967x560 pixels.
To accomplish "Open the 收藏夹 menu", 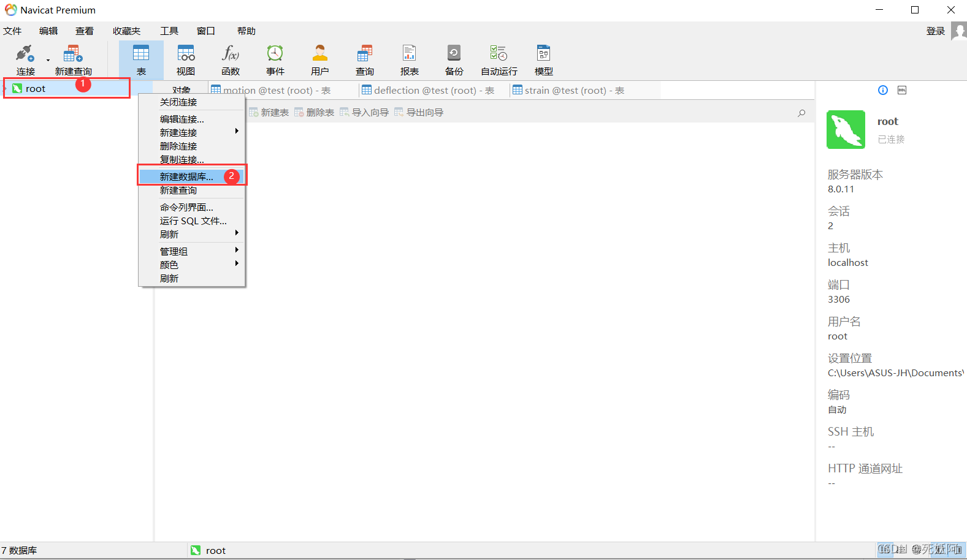I will point(126,31).
